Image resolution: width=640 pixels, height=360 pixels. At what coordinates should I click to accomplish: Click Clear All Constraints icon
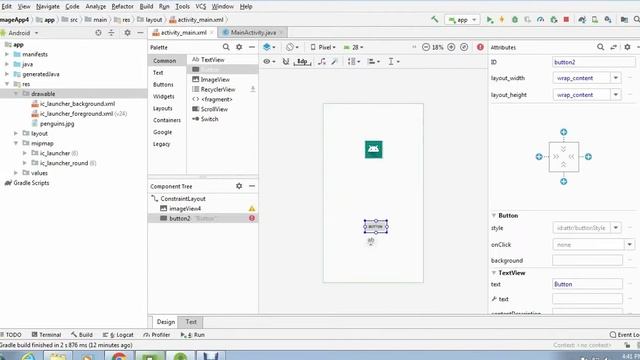point(322,62)
